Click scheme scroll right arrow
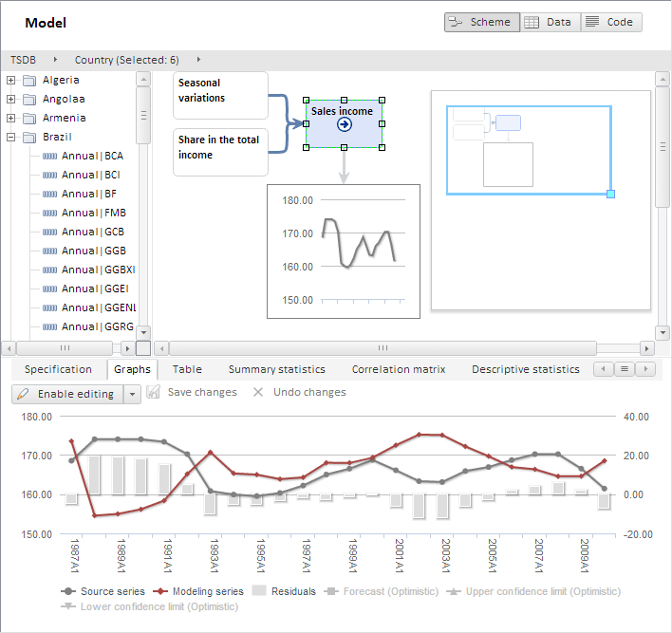 click(x=646, y=348)
